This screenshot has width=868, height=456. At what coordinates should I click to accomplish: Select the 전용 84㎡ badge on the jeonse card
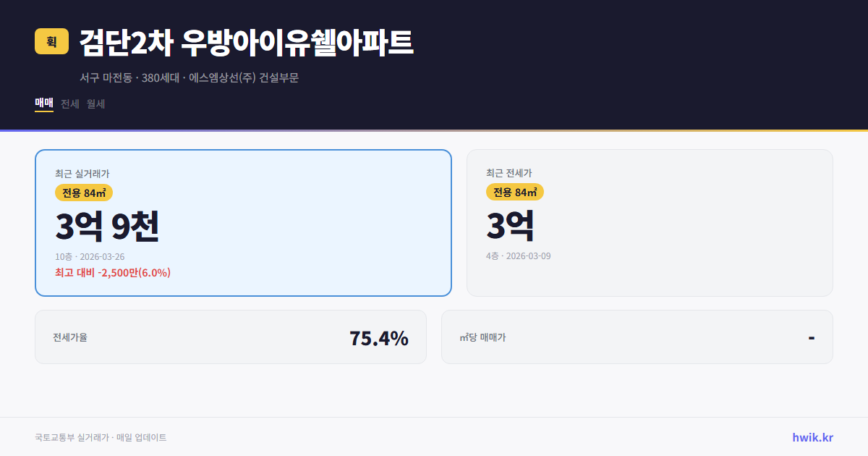(x=515, y=193)
